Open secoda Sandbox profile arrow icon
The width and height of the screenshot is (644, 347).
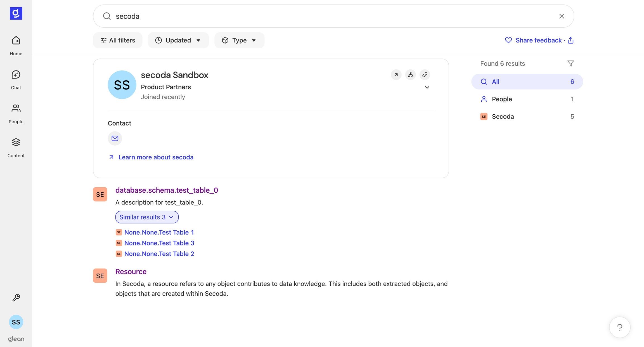[396, 75]
